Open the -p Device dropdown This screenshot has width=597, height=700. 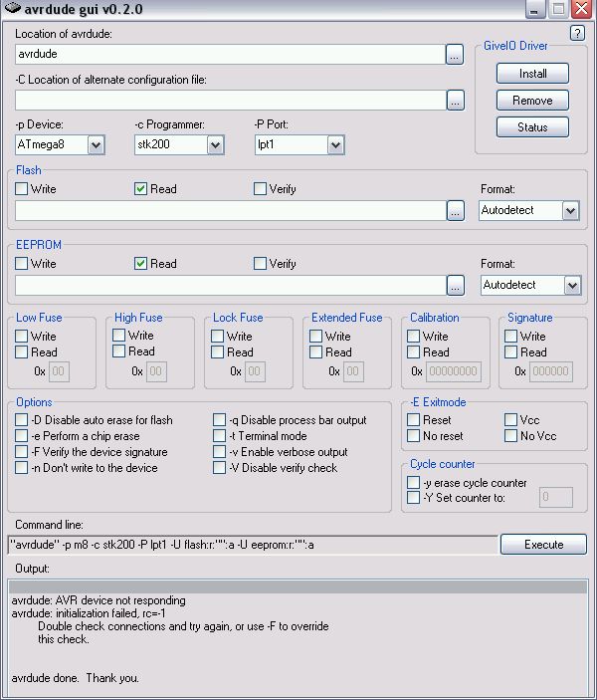click(96, 145)
